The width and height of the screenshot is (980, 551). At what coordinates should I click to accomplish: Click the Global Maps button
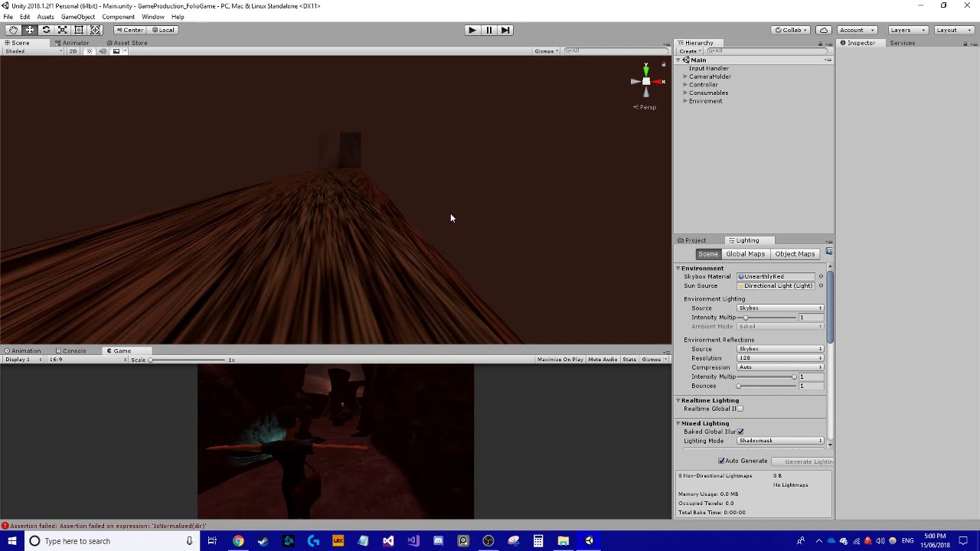pyautogui.click(x=746, y=254)
